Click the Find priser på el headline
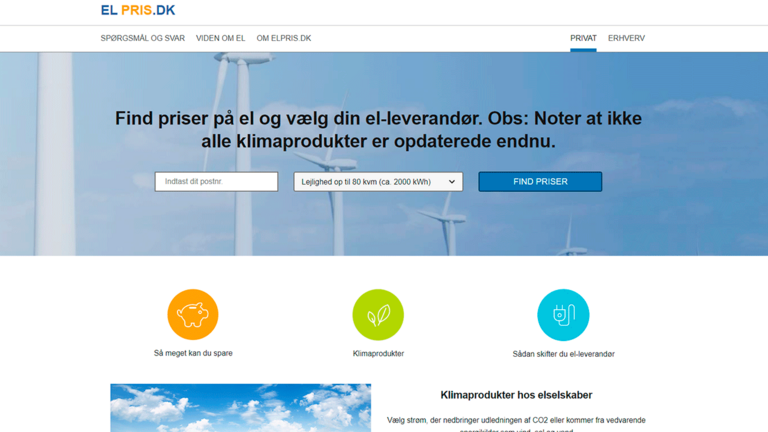The height and width of the screenshot is (432, 768). pyautogui.click(x=378, y=130)
